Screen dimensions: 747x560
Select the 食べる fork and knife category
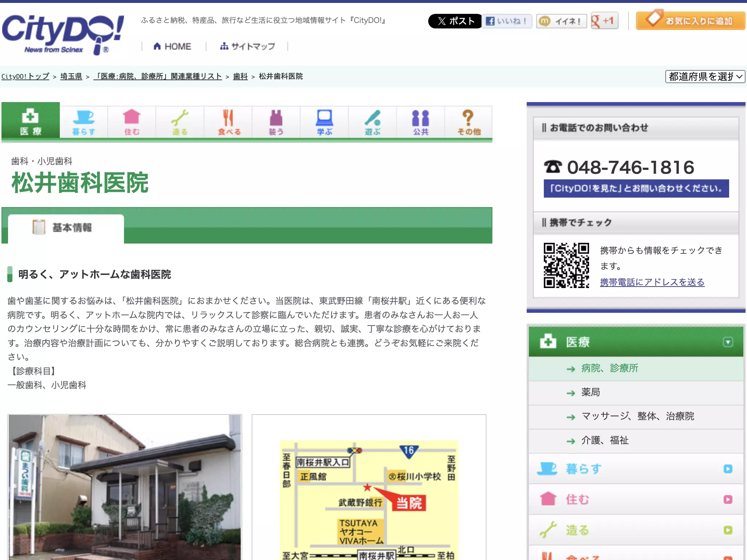228,122
